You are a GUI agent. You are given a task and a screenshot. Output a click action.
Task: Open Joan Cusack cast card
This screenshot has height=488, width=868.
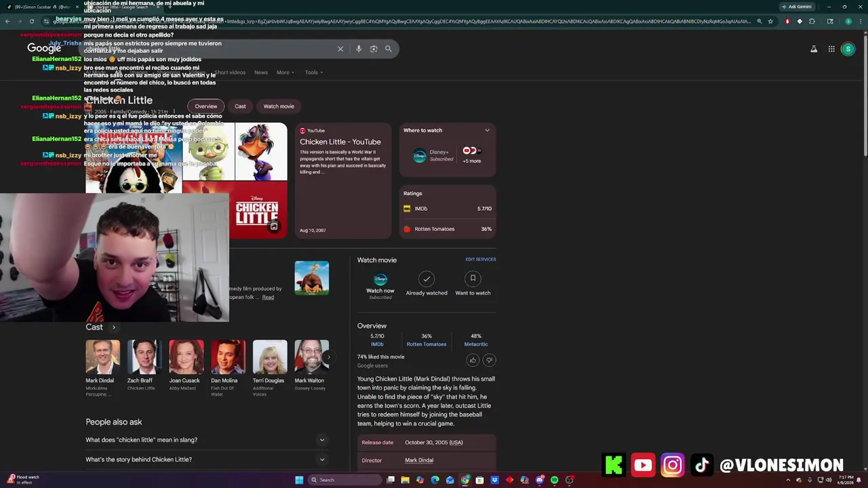(186, 367)
